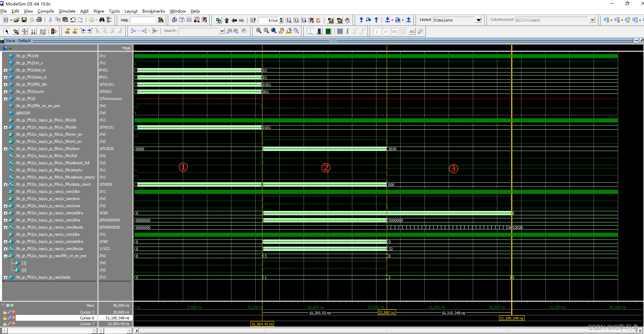Click the Copy toolbar icon

[58, 20]
